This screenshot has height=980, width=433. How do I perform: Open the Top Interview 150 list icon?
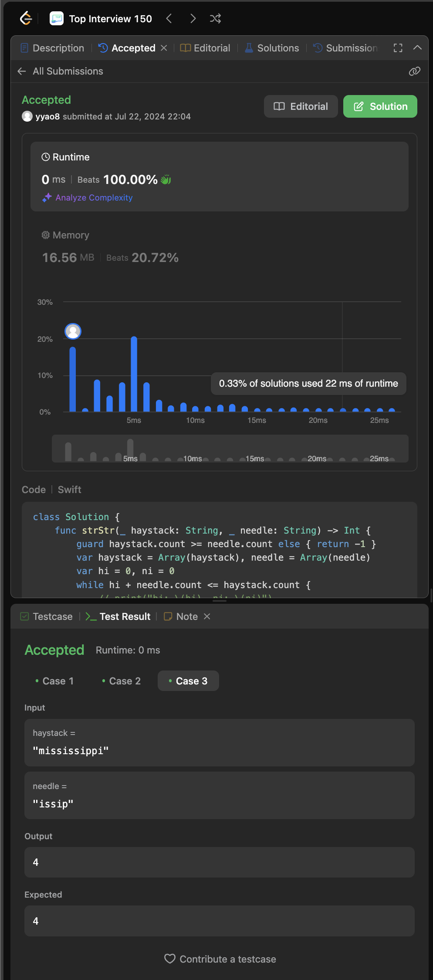tap(57, 18)
